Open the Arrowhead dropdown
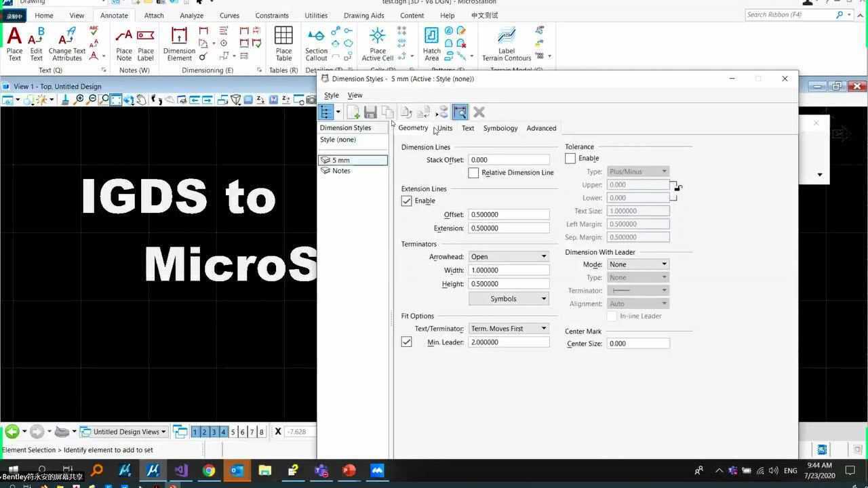 508,257
